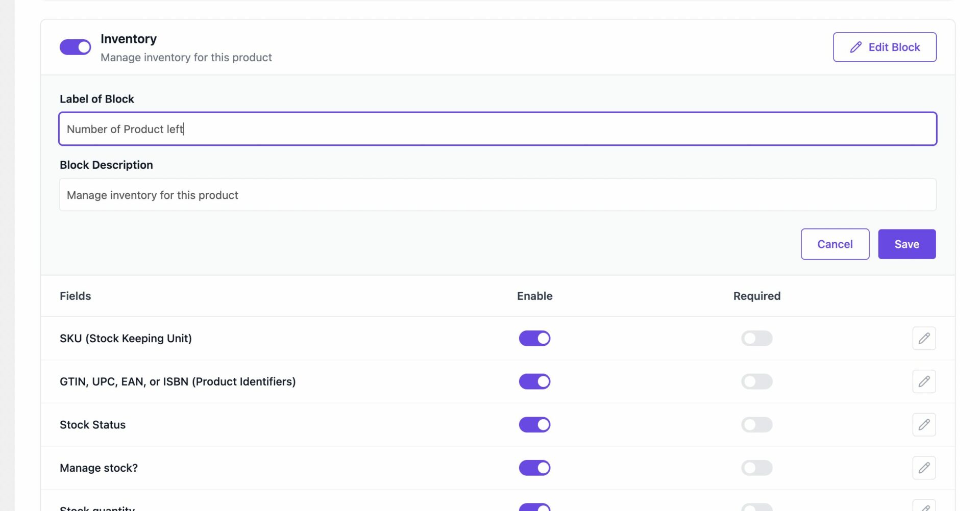Disable the Inventory block toggle
Screen dimensions: 980x511
click(75, 47)
